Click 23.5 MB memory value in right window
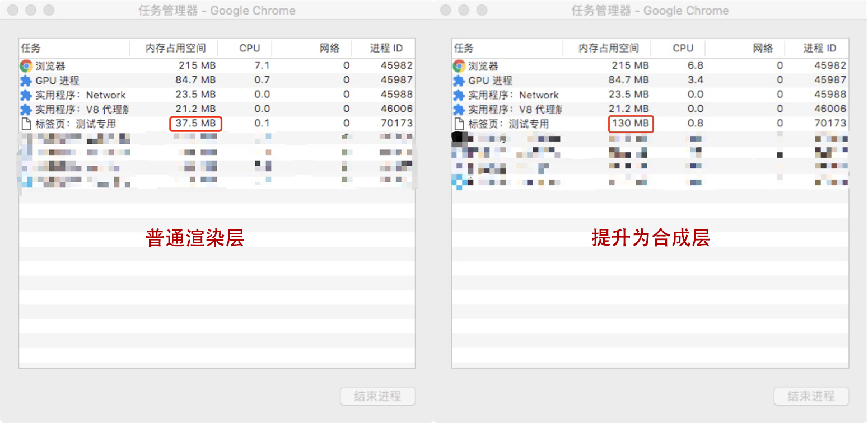 click(x=628, y=94)
